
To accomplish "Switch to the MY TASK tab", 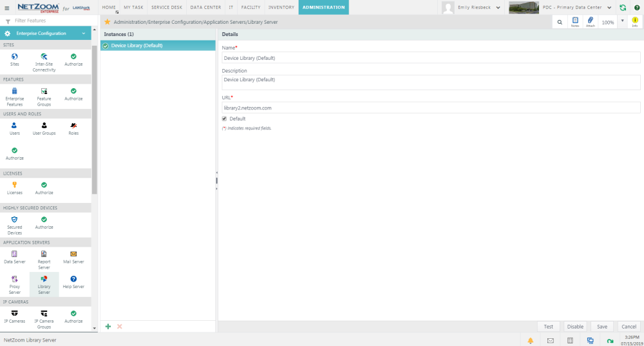I will [x=133, y=7].
